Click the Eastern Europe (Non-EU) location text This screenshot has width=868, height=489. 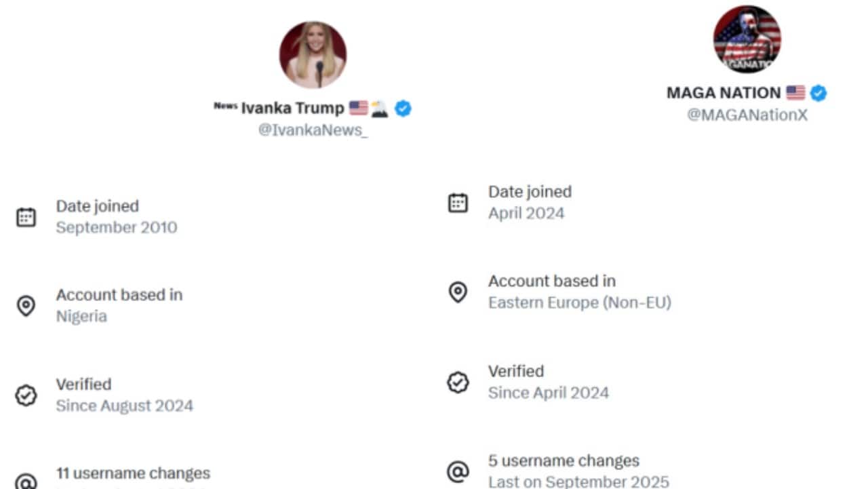pos(580,302)
